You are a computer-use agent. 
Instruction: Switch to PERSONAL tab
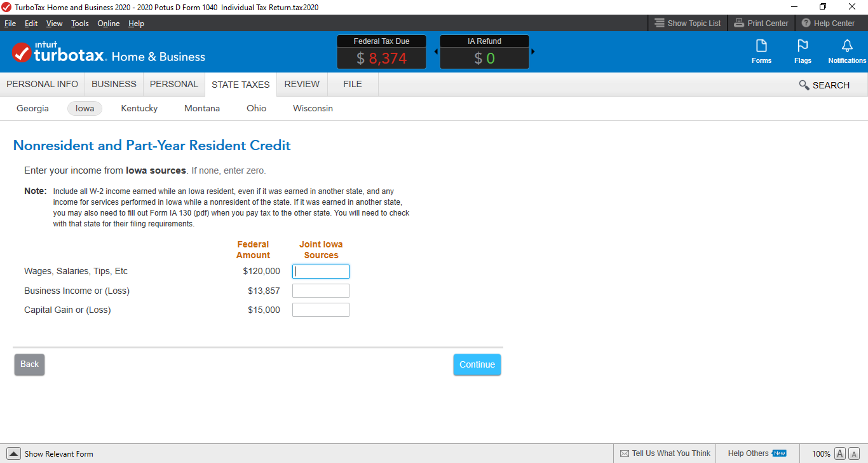coord(174,84)
